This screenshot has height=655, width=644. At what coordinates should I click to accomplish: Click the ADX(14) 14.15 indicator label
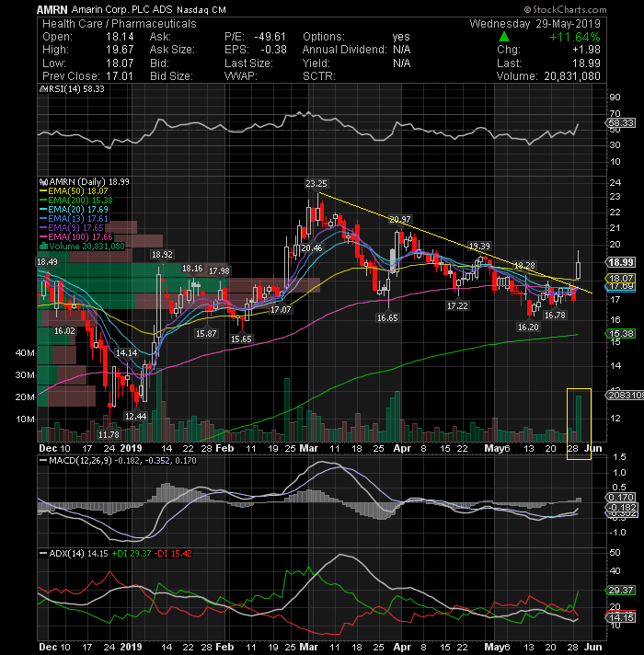(x=78, y=554)
